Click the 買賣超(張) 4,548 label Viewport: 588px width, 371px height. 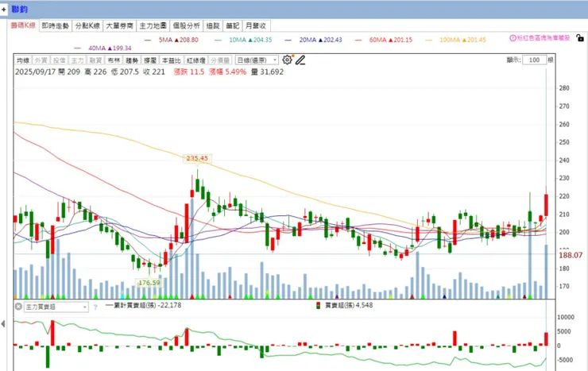[349, 305]
